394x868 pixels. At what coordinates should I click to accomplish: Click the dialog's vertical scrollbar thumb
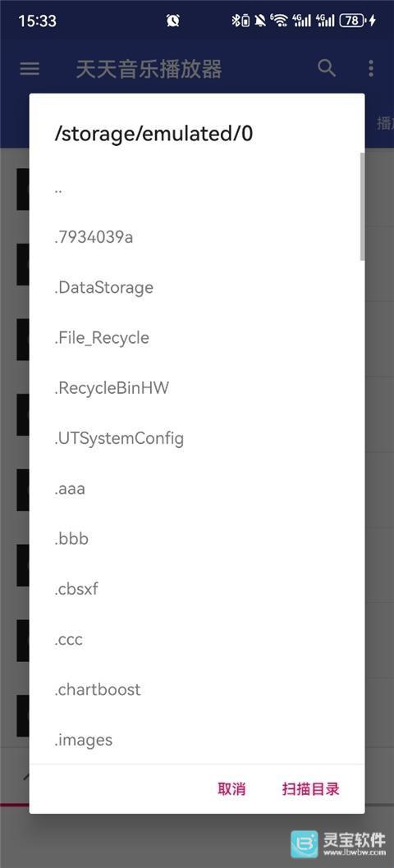(362, 207)
